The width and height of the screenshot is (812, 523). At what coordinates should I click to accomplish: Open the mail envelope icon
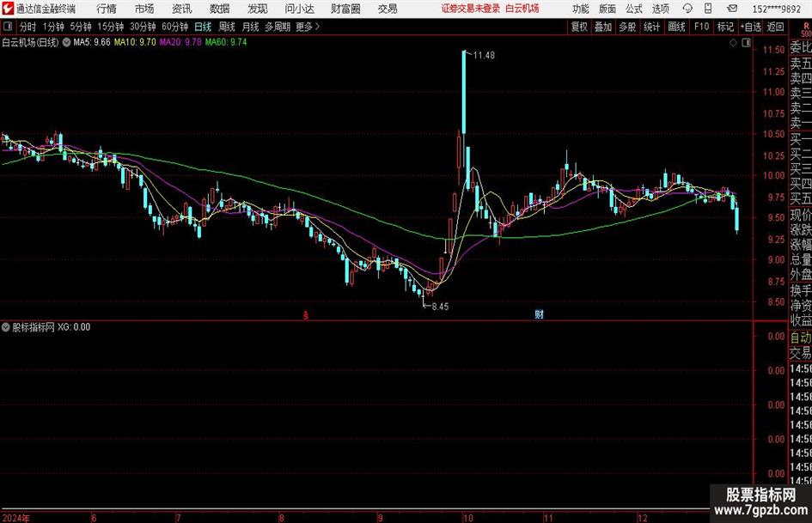coord(732,9)
